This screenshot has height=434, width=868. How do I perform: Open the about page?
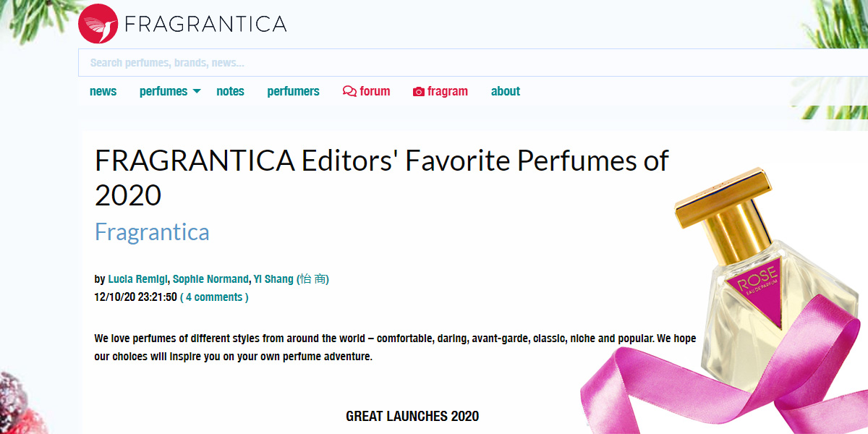[506, 92]
